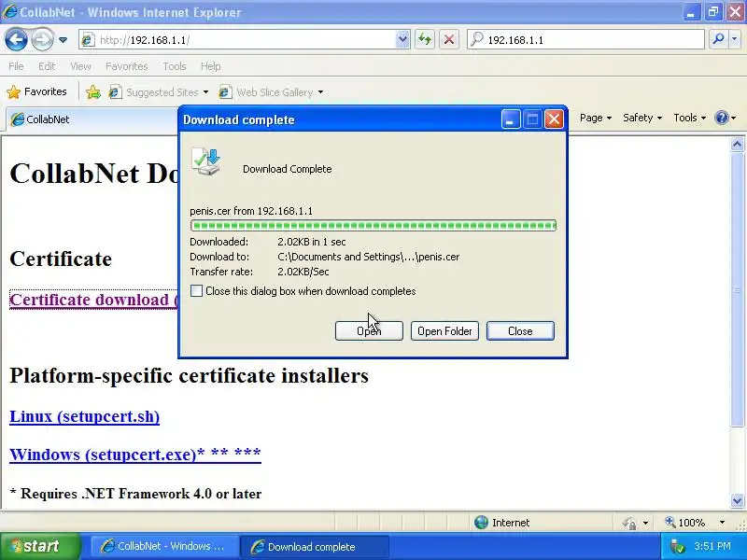Viewport: 747px width, 560px height.
Task: Open the Tools command bar dropdown
Action: 690,118
